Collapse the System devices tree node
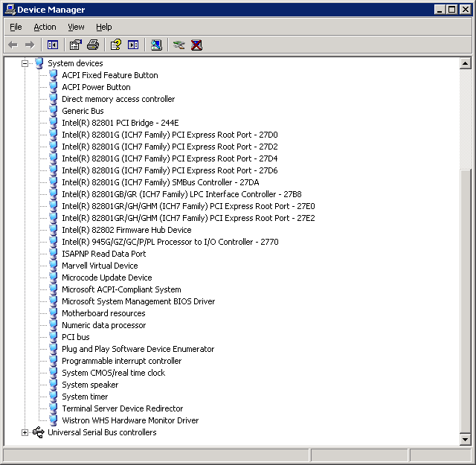Viewport: 476px width, 465px height. coord(25,63)
